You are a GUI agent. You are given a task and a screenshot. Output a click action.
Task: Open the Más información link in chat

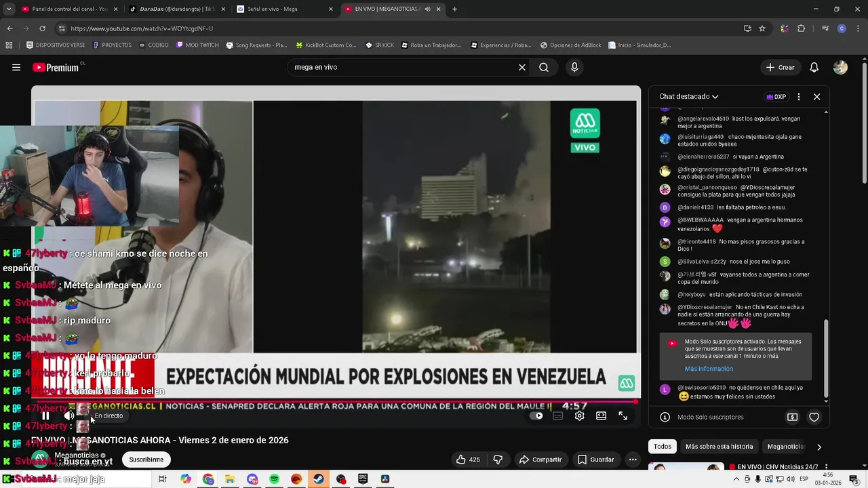point(709,369)
